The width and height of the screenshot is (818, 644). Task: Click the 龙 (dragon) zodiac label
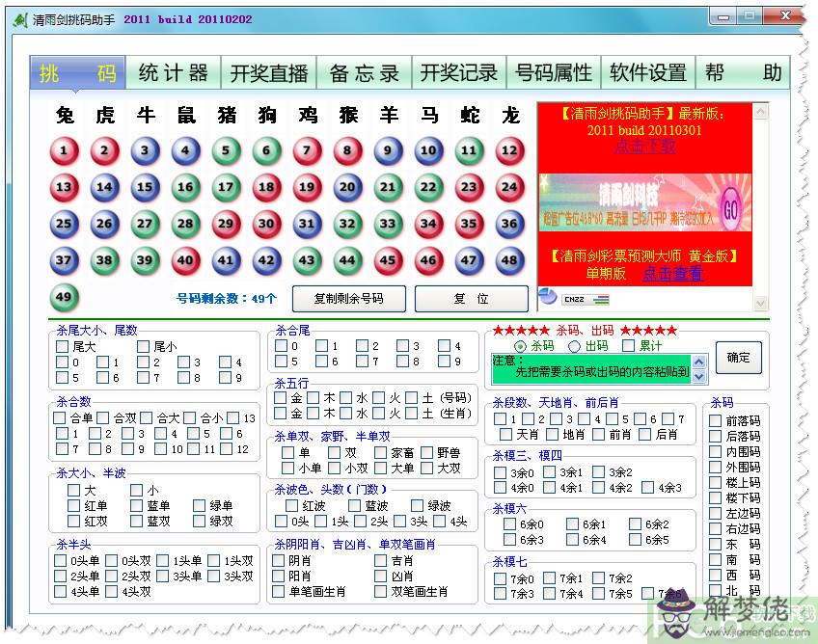tap(510, 116)
